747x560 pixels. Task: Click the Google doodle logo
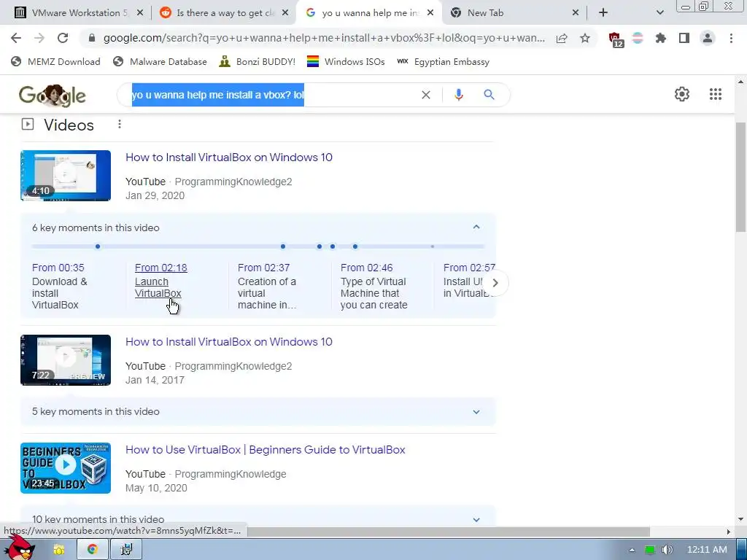coord(53,96)
